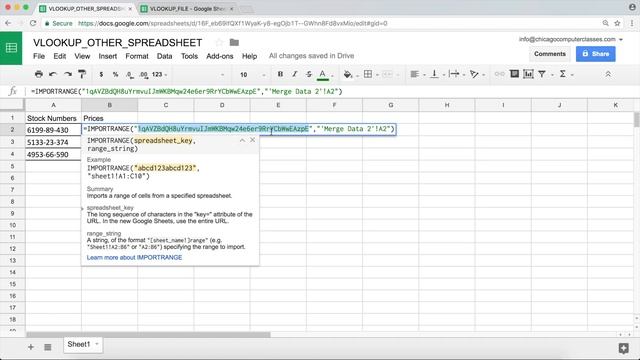The image size is (640, 360).
Task: Open the Format menu
Action: tap(137, 56)
